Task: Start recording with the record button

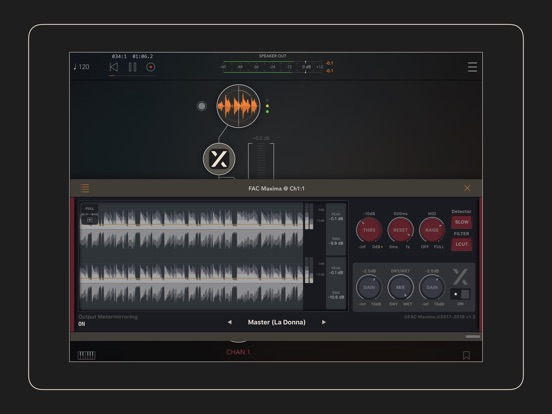Action: [151, 67]
